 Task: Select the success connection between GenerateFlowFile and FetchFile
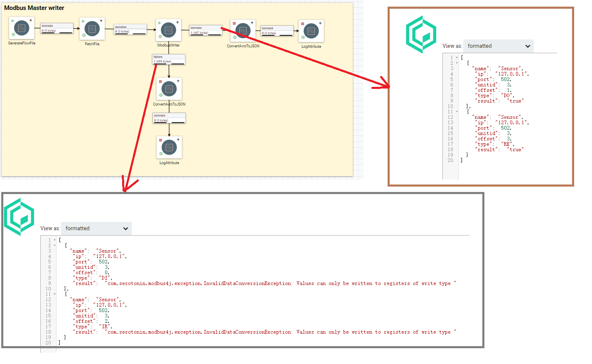(57, 28)
